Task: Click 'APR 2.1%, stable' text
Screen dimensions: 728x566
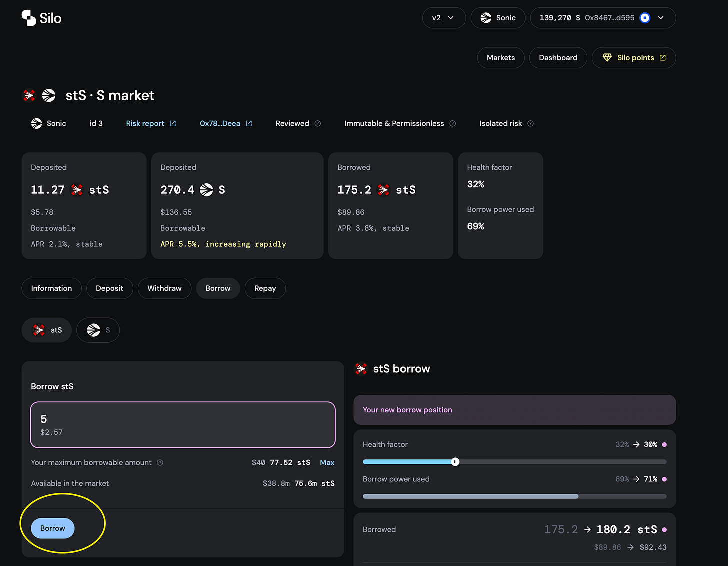Action: tap(67, 244)
